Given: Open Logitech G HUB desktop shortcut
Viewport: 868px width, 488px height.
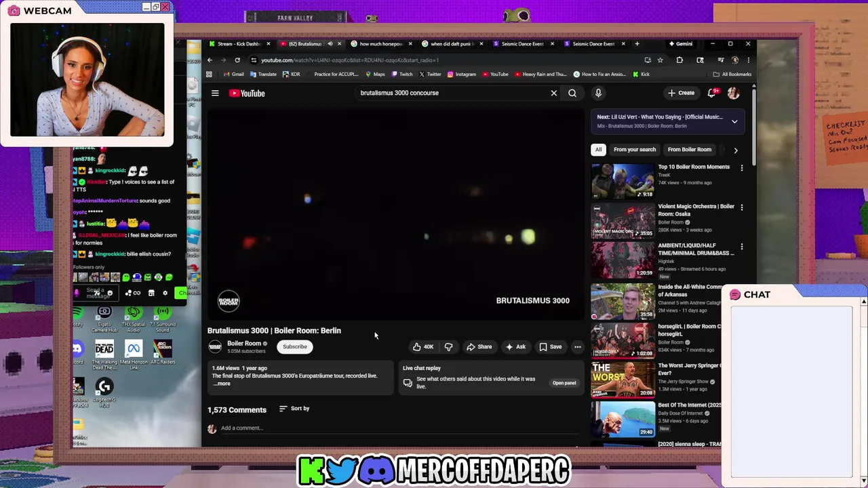Looking at the screenshot, I should point(104,393).
